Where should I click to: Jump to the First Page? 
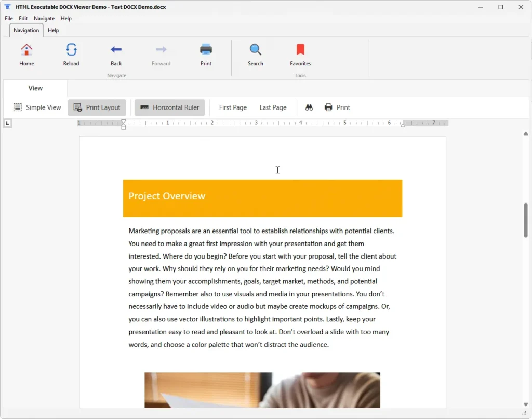pyautogui.click(x=232, y=107)
